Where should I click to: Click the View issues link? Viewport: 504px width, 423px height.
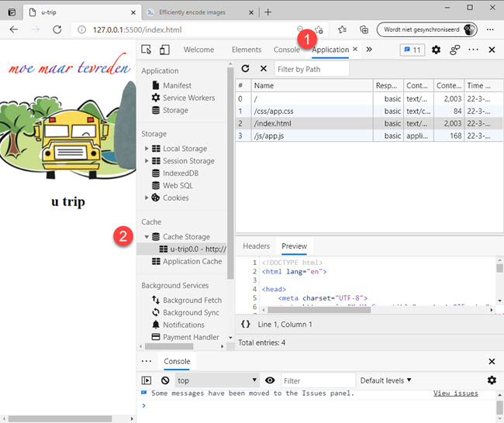[455, 394]
